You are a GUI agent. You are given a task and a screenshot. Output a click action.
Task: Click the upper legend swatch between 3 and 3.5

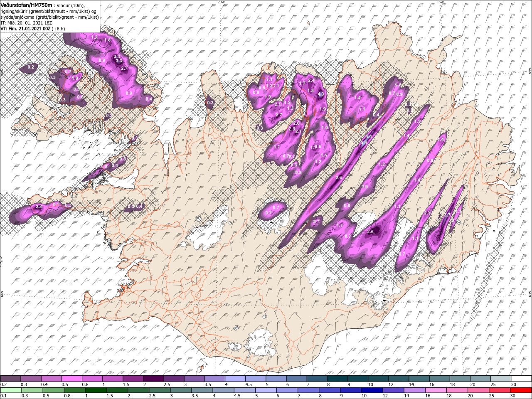pyautogui.click(x=194, y=378)
